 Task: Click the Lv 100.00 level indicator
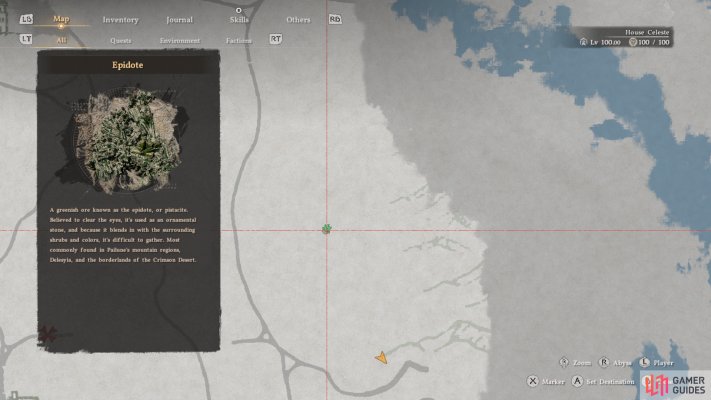click(x=605, y=43)
